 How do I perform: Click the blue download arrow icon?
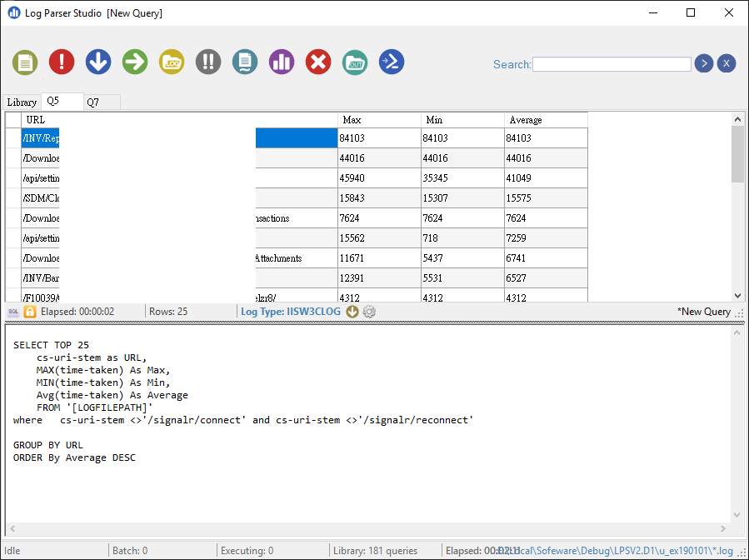tap(98, 62)
